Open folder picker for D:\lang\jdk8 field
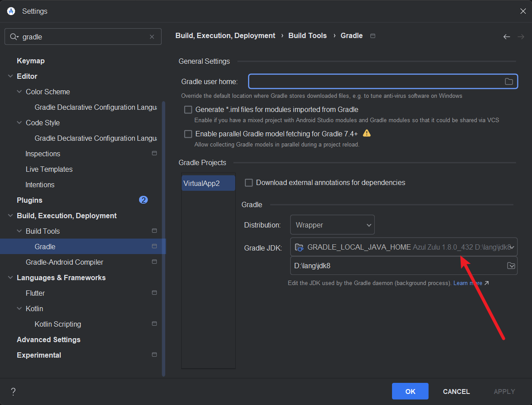 coord(512,266)
